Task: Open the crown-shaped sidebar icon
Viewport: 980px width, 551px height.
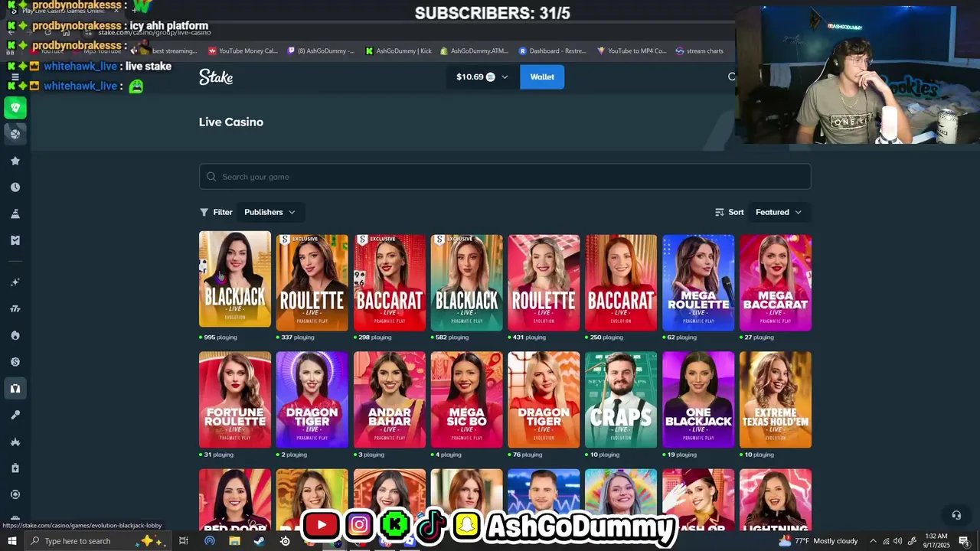Action: pos(15,442)
